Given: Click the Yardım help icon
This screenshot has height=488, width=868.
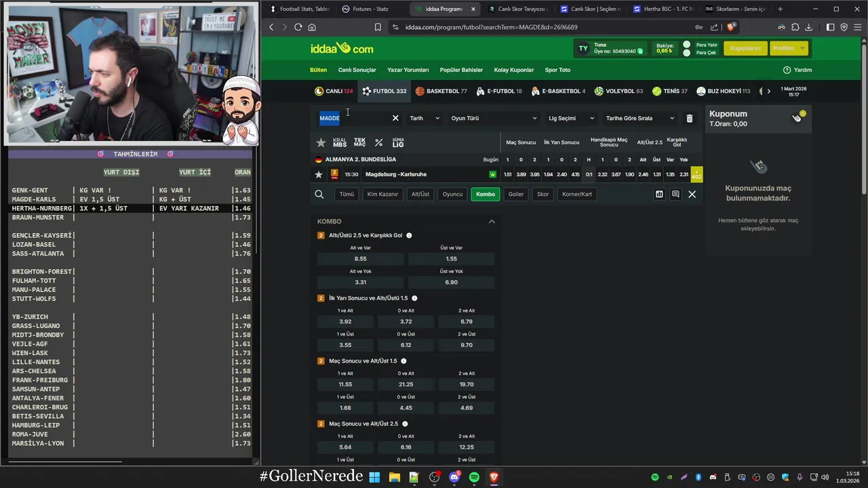Looking at the screenshot, I should [x=787, y=70].
